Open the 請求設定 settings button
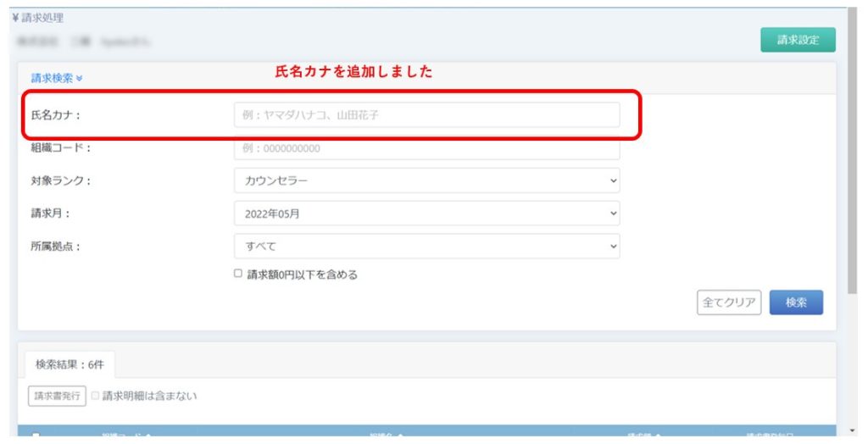The image size is (868, 444). pyautogui.click(x=797, y=40)
